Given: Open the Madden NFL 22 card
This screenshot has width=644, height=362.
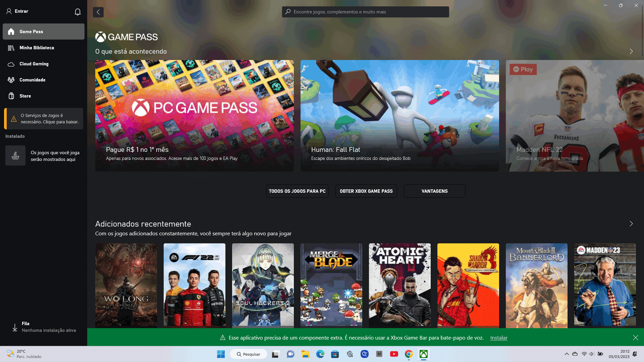Looking at the screenshot, I should coord(574,116).
